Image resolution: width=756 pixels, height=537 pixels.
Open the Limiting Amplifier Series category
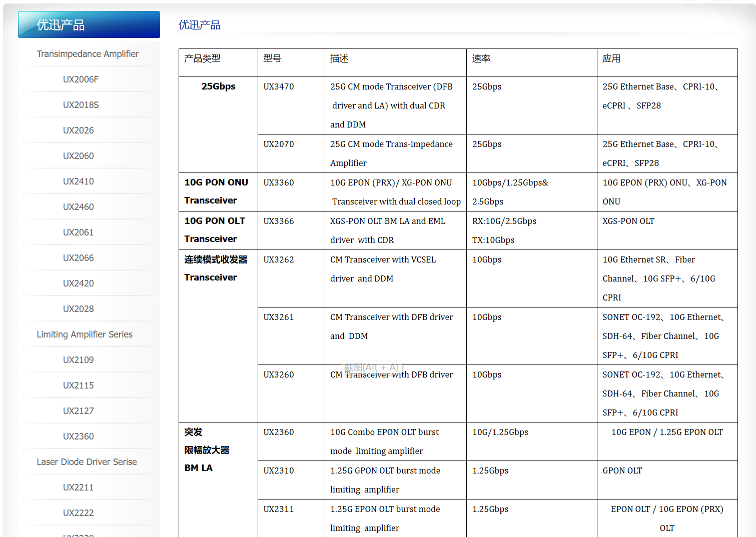tap(85, 334)
